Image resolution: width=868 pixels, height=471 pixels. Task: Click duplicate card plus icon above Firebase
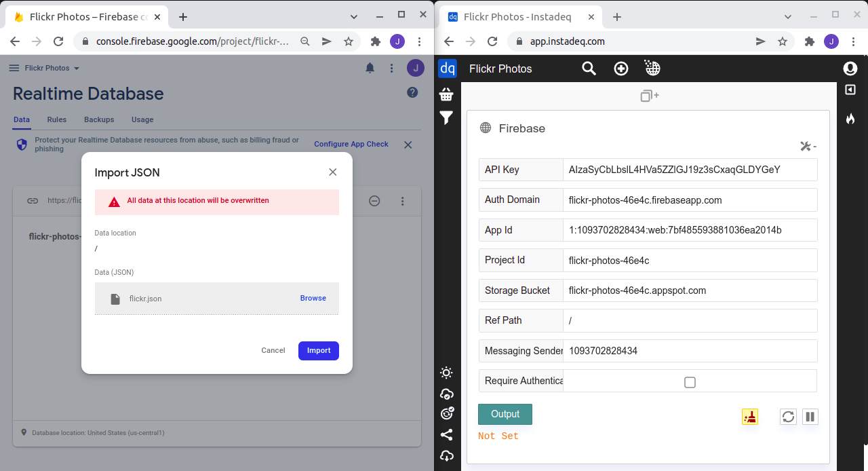coord(650,96)
